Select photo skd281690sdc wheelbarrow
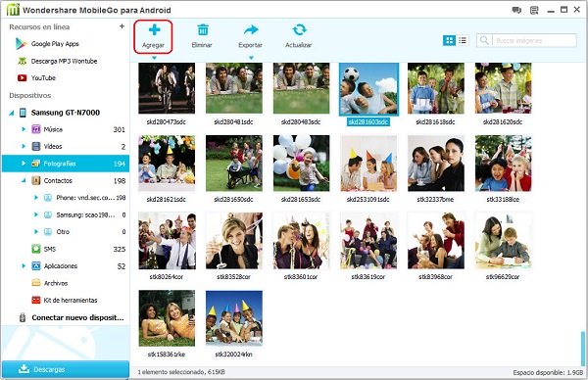Screen dimensions: 588x380 tap(234, 164)
